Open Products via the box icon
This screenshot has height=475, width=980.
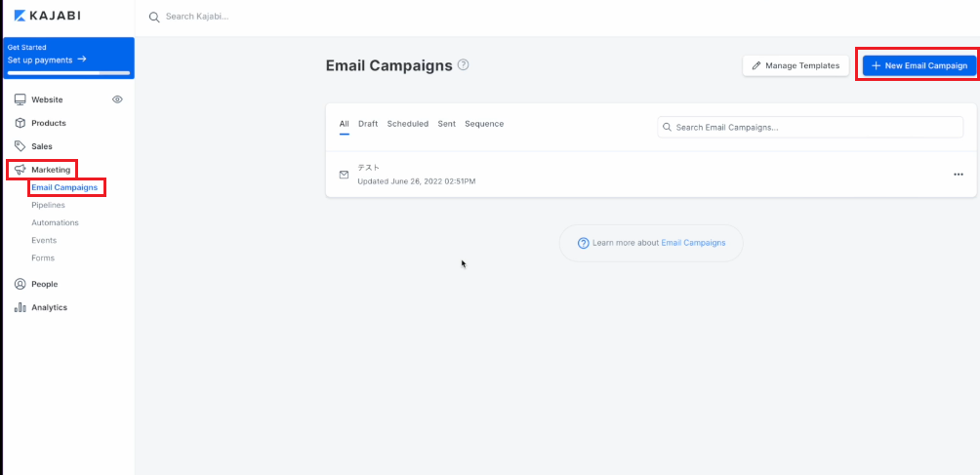(20, 123)
